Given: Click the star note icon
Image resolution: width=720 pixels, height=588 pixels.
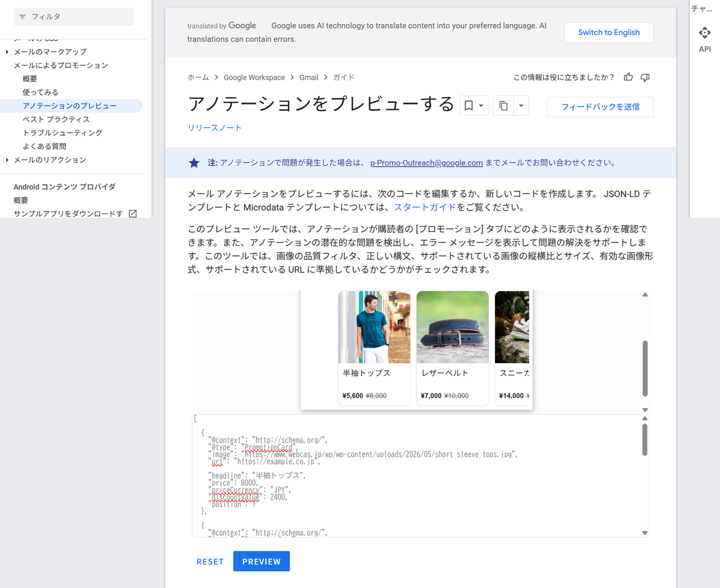Looking at the screenshot, I should (x=194, y=163).
